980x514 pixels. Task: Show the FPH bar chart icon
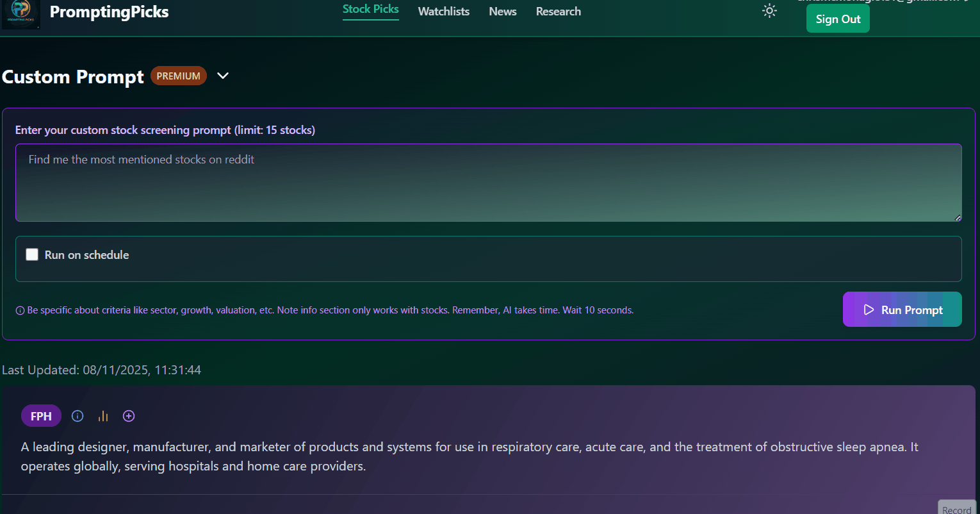(x=103, y=416)
